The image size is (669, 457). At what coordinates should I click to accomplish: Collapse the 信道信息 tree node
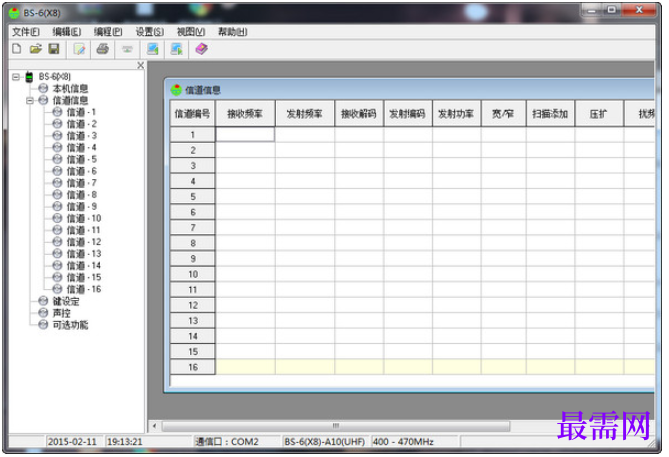coord(30,101)
